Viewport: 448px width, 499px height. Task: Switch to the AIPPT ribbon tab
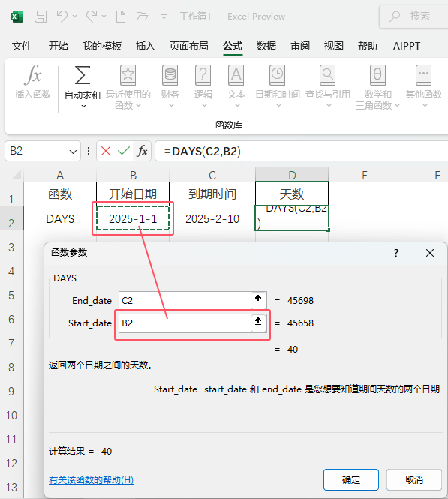407,46
